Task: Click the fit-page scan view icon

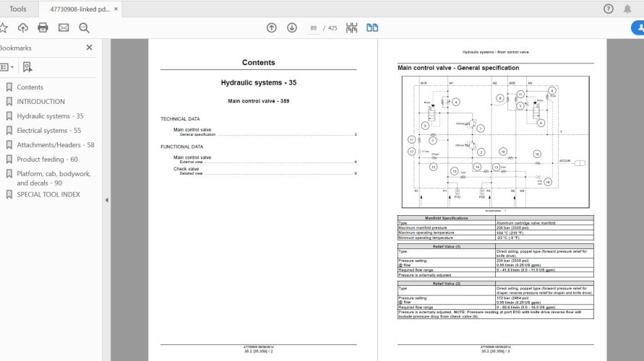Action: pyautogui.click(x=351, y=28)
